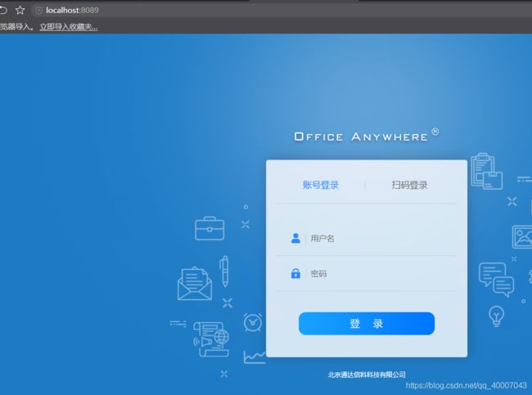Click the site info icon before localhost

(x=38, y=10)
